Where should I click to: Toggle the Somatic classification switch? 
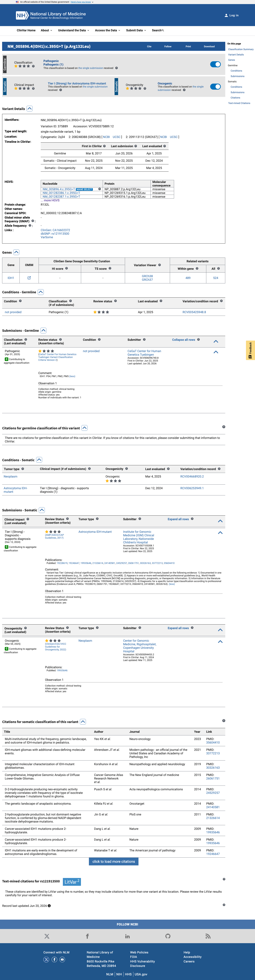tap(215, 87)
